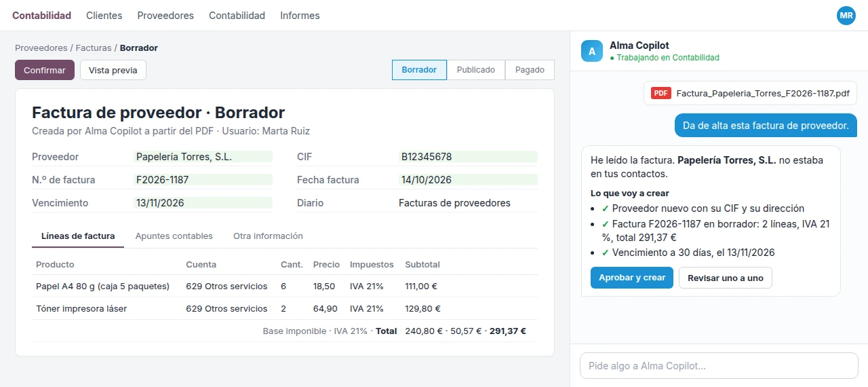Click the Precio column header
868x387 pixels.
[327, 264]
